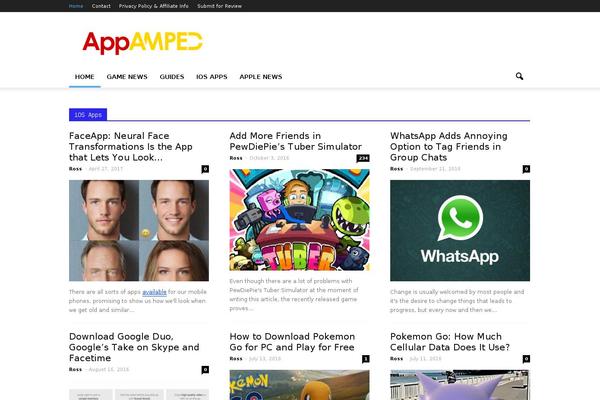Open FaceApp Neural Face Transformations article title
This screenshot has height=400, width=600.
click(x=130, y=147)
